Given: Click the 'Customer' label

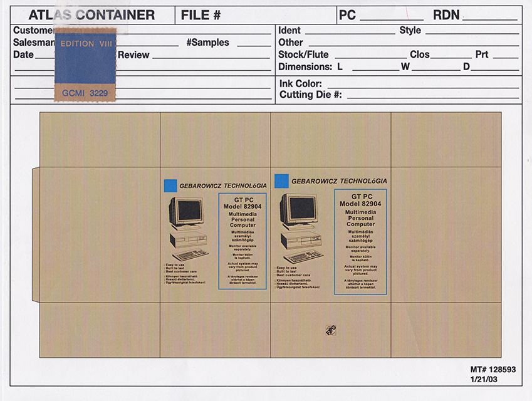Looking at the screenshot, I should pos(33,30).
